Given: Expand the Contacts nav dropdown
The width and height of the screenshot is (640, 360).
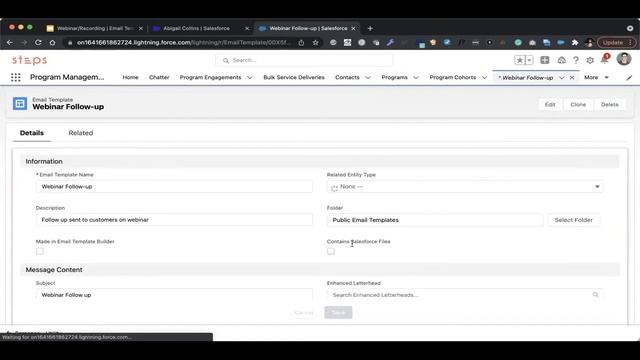Looking at the screenshot, I should pos(368,78).
